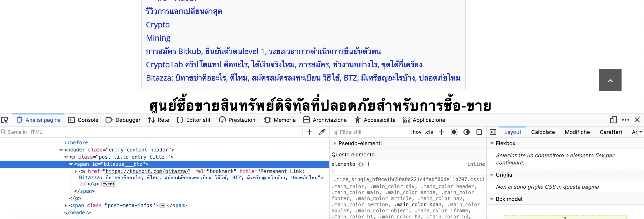Open the รีวิวการแลกเปลี่ยนล่าสุด link

[x=184, y=11]
